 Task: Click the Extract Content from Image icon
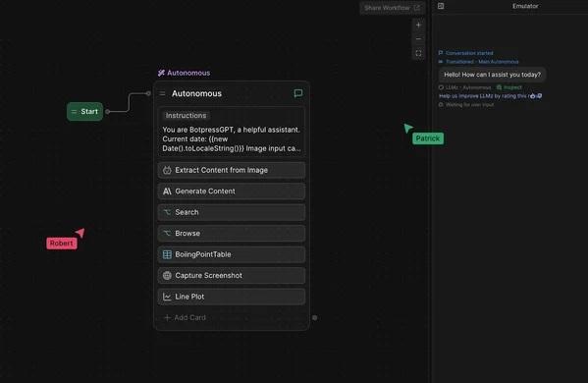point(167,170)
